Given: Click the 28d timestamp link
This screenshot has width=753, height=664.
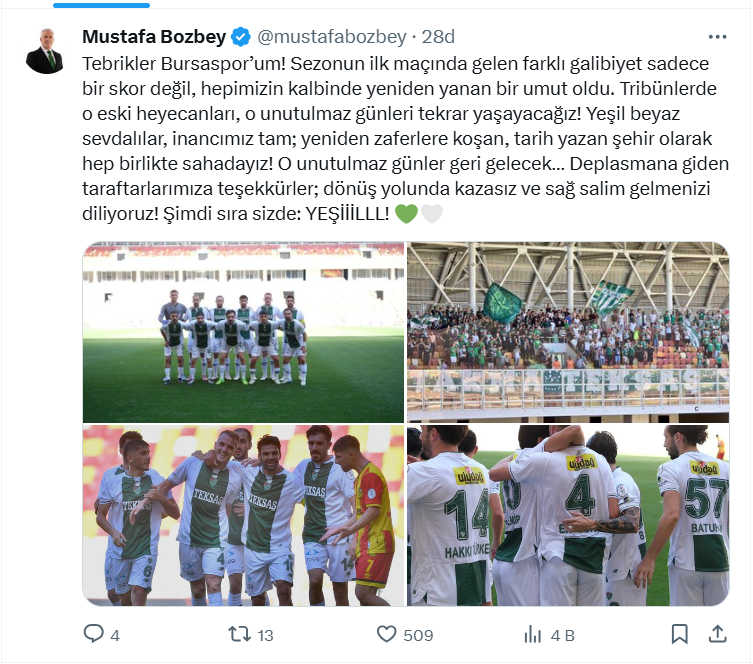Looking at the screenshot, I should [438, 37].
